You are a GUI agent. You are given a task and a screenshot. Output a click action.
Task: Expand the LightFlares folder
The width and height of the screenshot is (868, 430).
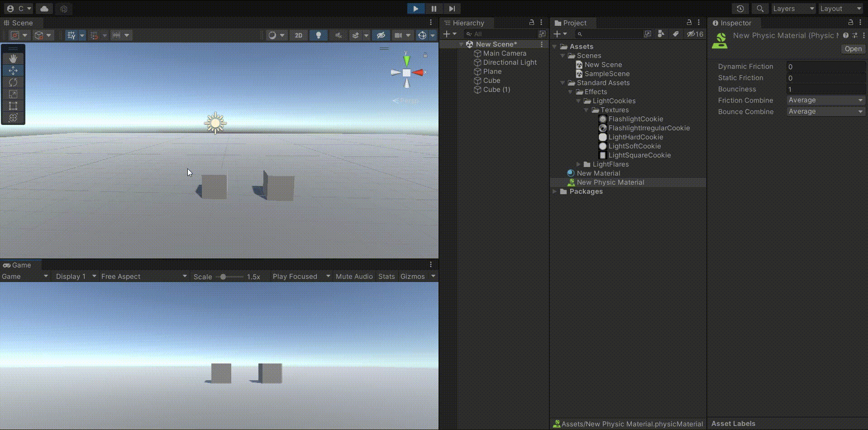578,164
